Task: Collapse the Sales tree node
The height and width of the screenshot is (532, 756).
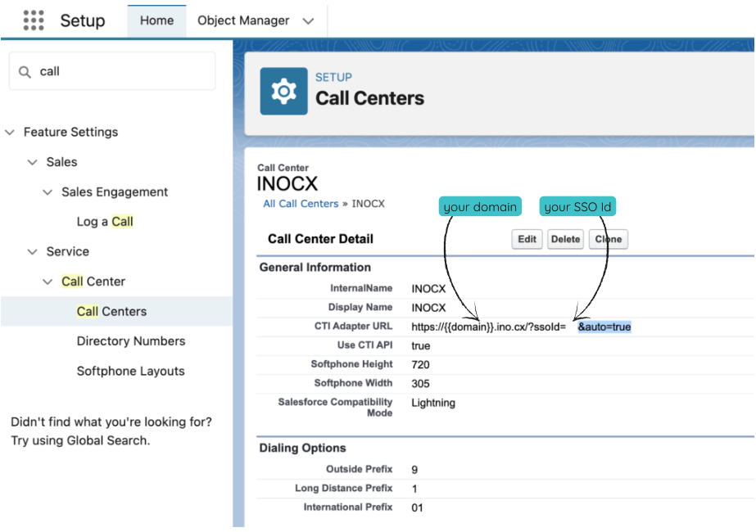Action: pyautogui.click(x=33, y=163)
